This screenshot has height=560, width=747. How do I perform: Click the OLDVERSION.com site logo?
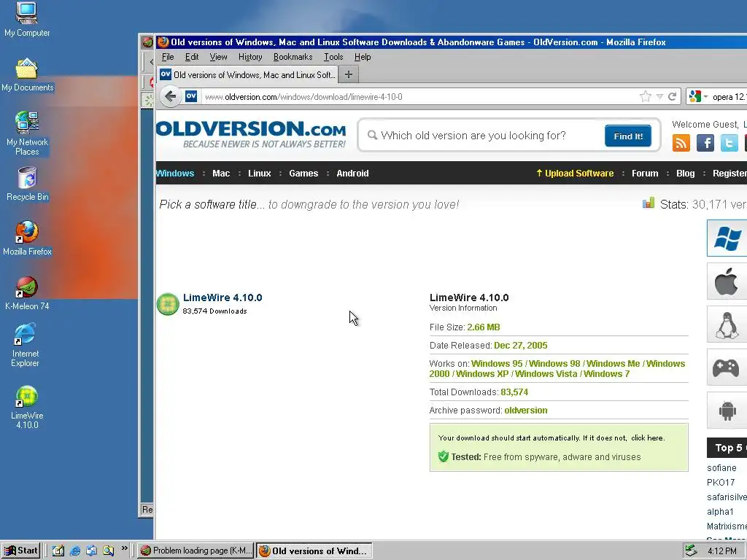[x=251, y=135]
